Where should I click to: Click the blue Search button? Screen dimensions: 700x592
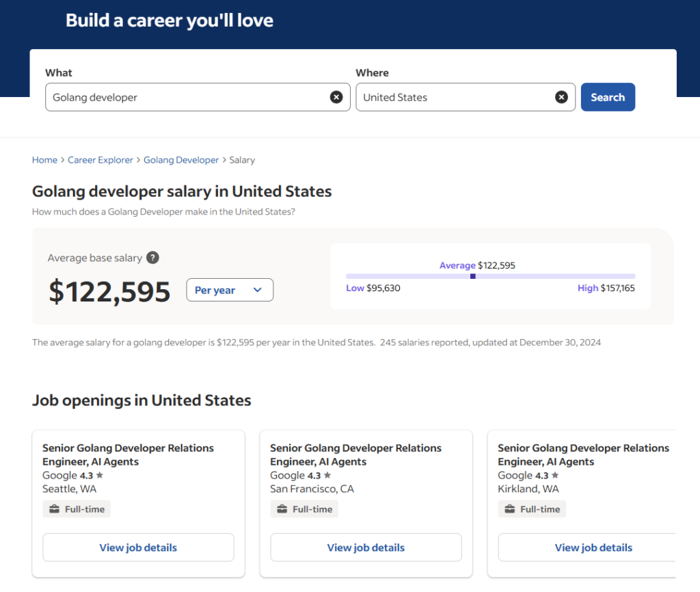click(x=608, y=97)
